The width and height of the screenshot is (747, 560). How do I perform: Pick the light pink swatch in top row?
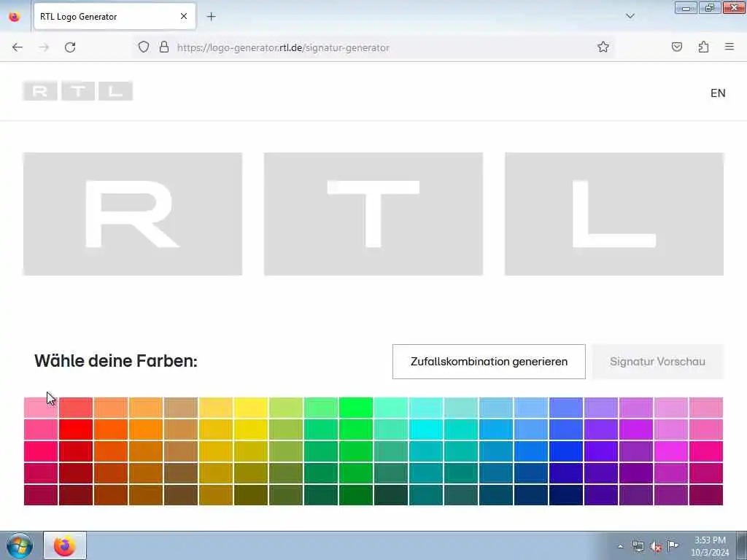[x=41, y=408]
